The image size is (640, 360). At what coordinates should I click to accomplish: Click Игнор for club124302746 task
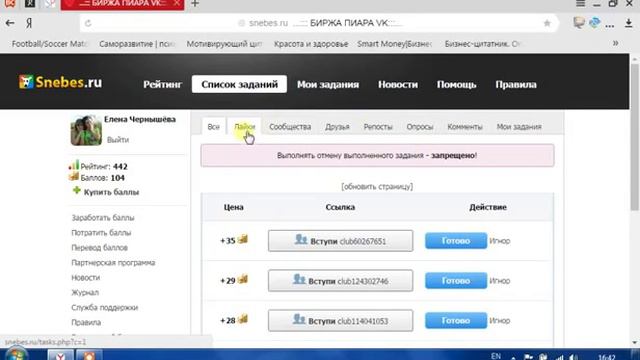click(500, 281)
